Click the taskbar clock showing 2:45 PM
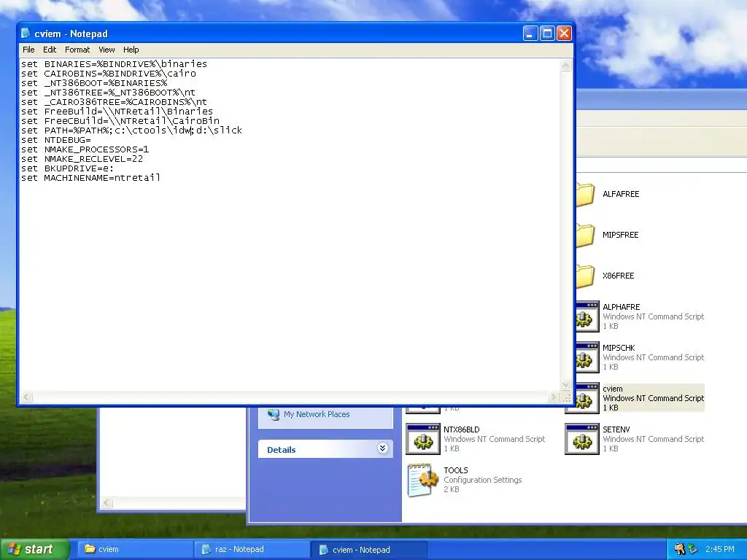Viewport: 747px width, 560px height. tap(720, 549)
